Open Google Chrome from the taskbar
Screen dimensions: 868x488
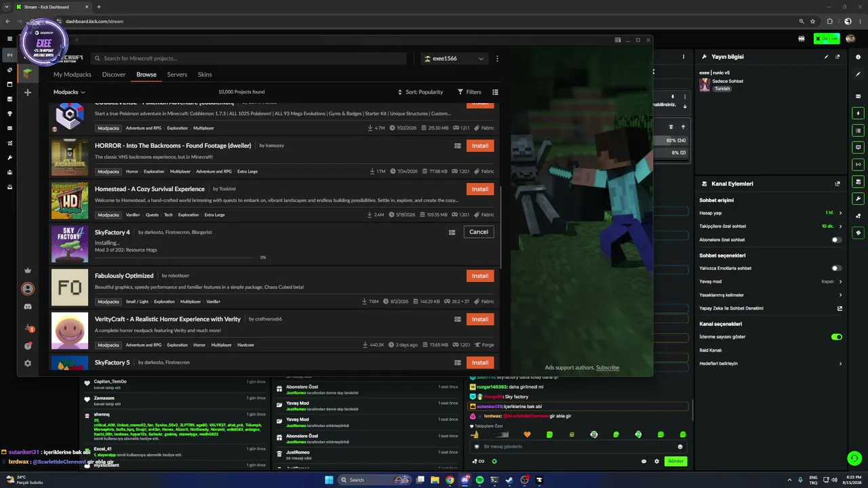[450, 480]
